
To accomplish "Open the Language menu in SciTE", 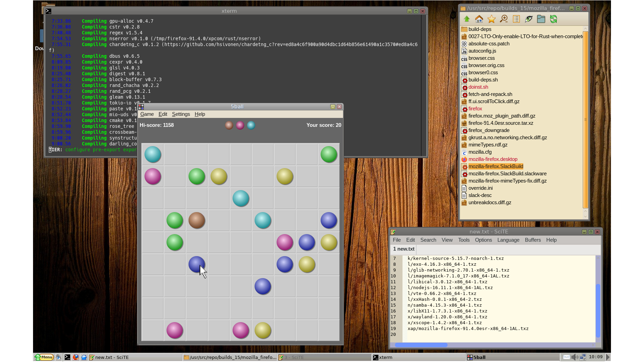I will (x=508, y=240).
